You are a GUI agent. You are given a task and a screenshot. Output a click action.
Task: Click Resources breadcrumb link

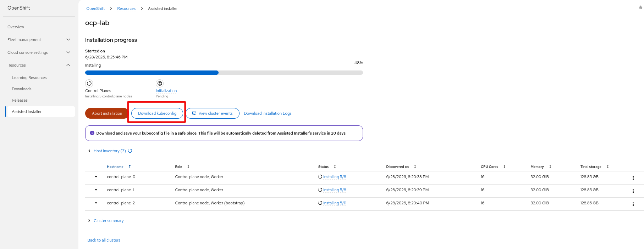(126, 9)
